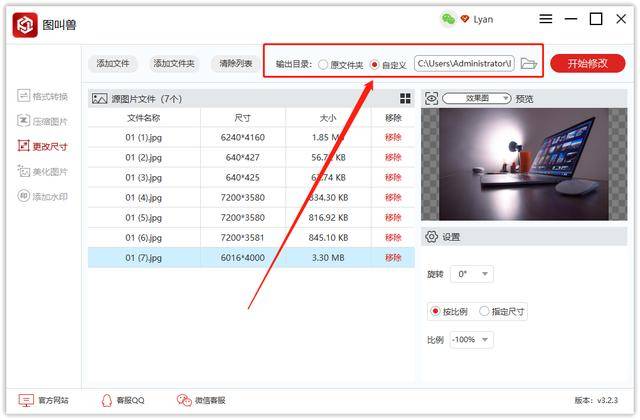The height and width of the screenshot is (420, 640).
Task: Click 开始修改 red button
Action: click(x=588, y=64)
